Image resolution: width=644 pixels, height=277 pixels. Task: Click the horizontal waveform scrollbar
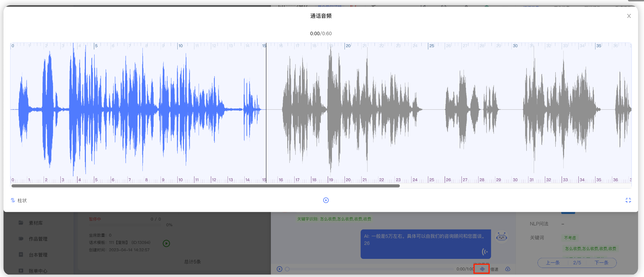[x=206, y=186]
